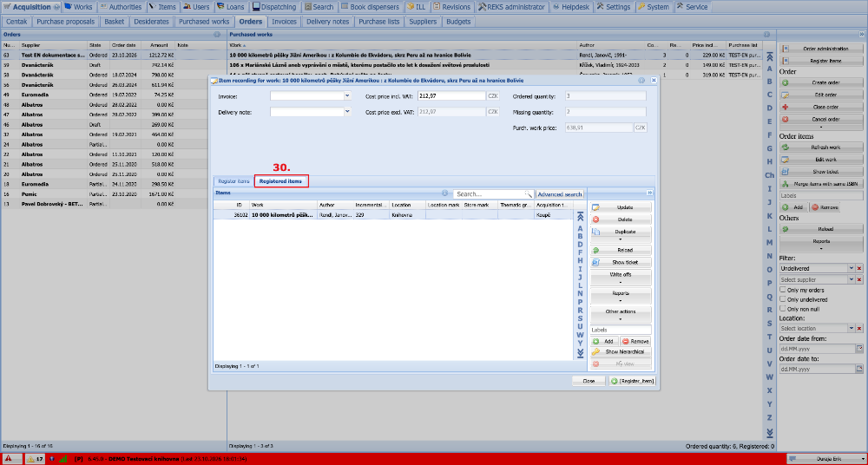Click Reload button under Others
The image size is (868, 465).
coord(821,229)
